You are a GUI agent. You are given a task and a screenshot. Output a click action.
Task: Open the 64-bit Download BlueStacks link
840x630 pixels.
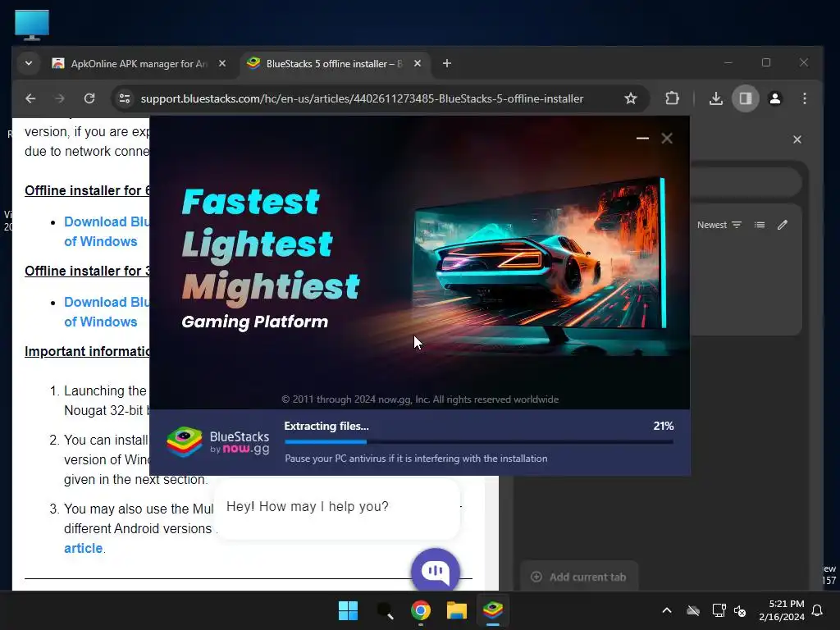click(107, 231)
